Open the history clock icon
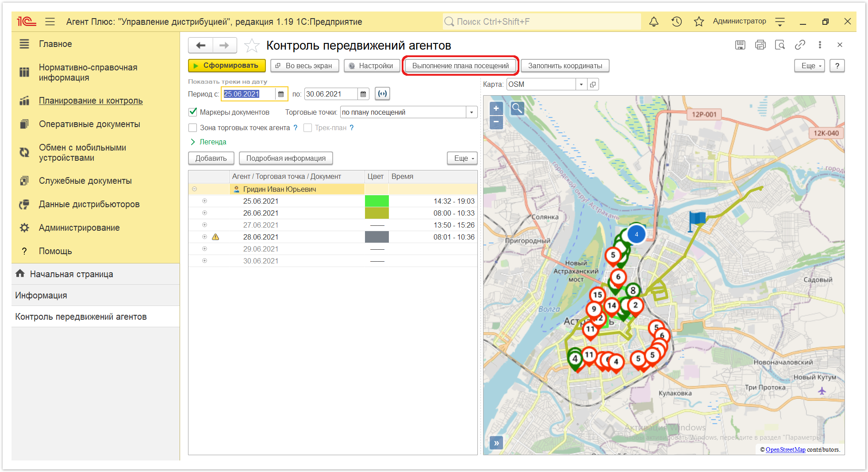The width and height of the screenshot is (868, 472). (x=676, y=21)
